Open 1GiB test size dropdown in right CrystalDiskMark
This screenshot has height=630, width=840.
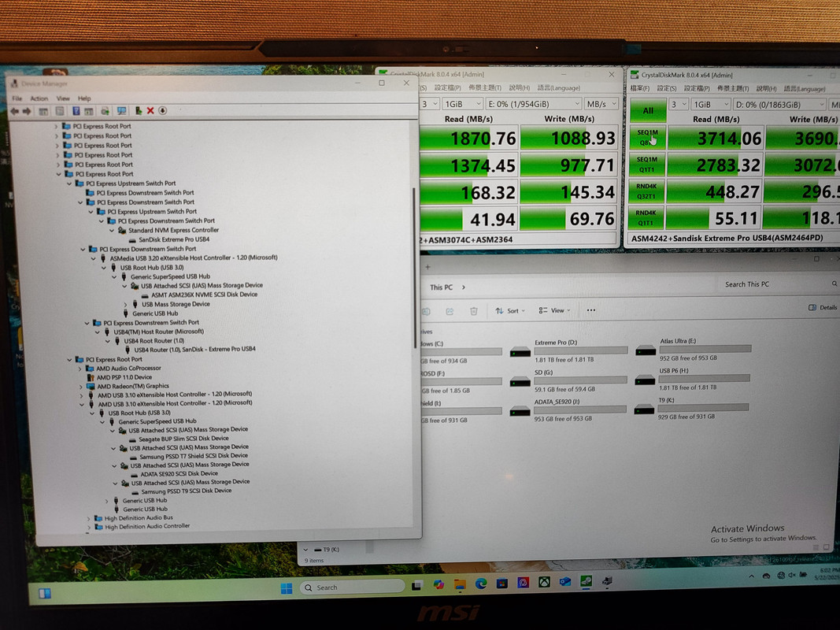(x=710, y=105)
